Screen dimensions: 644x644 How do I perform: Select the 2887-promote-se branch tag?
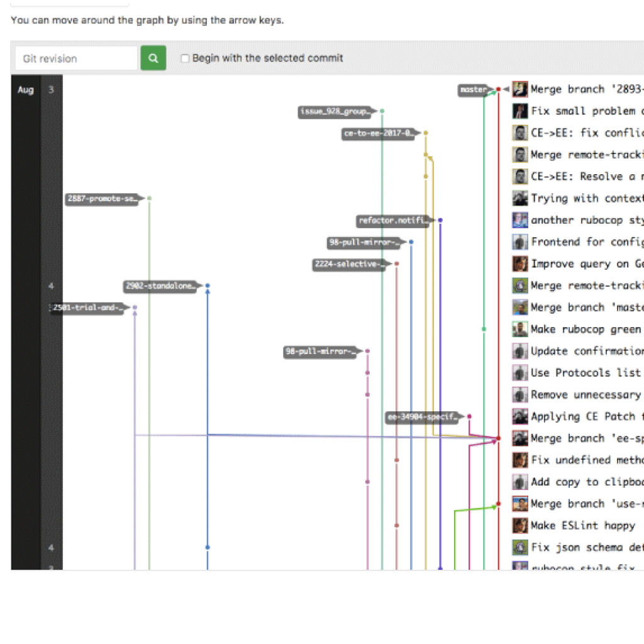point(102,199)
